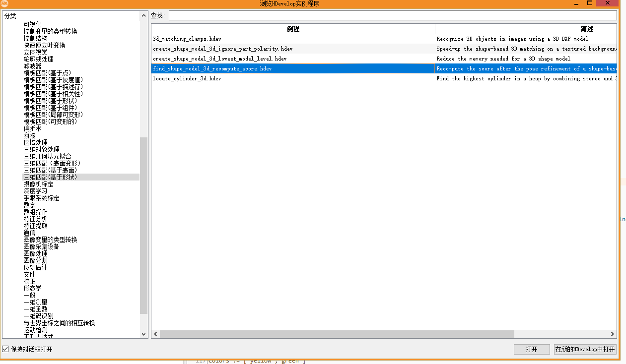
Task: Select the 深度学习 category
Action: [x=35, y=191]
